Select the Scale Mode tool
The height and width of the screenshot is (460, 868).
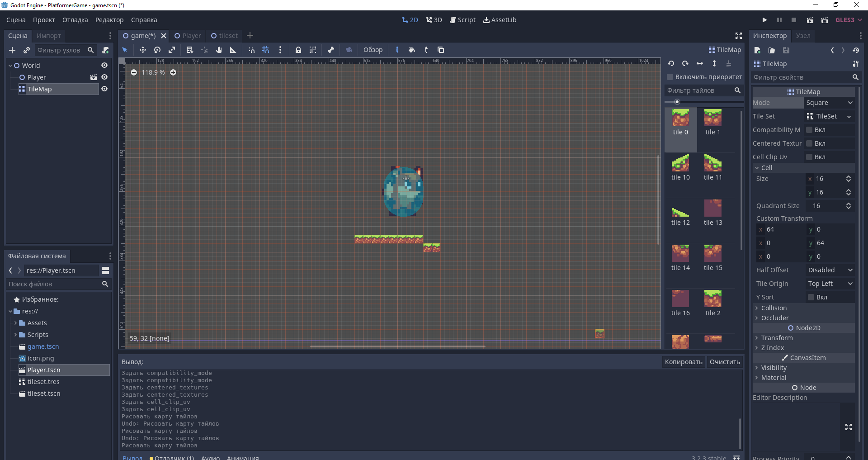click(x=172, y=50)
